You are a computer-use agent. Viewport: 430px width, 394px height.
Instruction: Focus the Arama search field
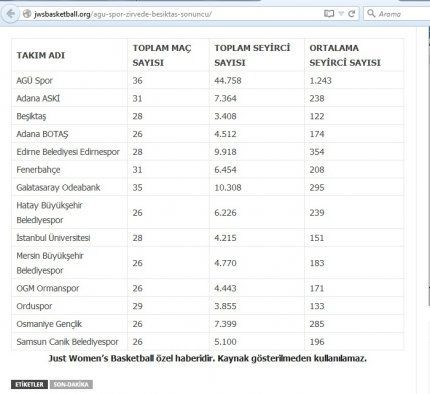[x=397, y=14]
